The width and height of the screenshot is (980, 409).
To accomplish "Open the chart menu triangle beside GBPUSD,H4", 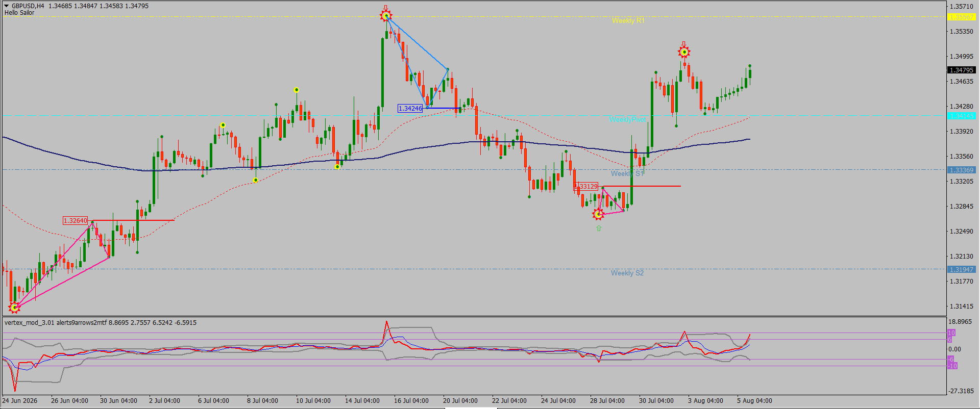I will 7,6.
